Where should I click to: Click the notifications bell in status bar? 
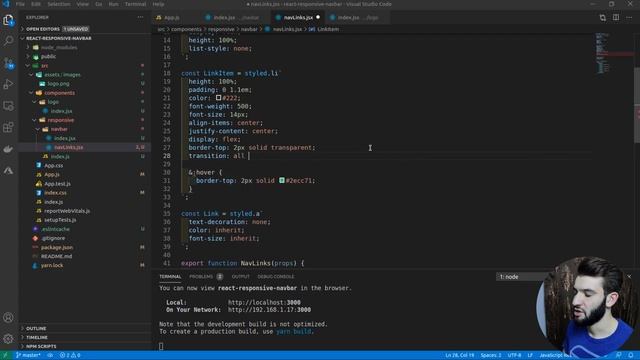pyautogui.click(x=631, y=355)
